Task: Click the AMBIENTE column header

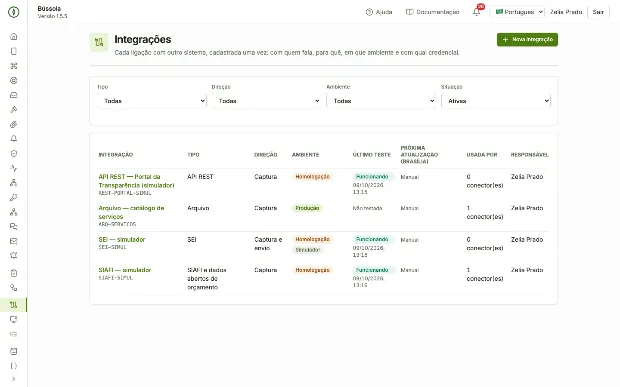Action: coord(305,155)
